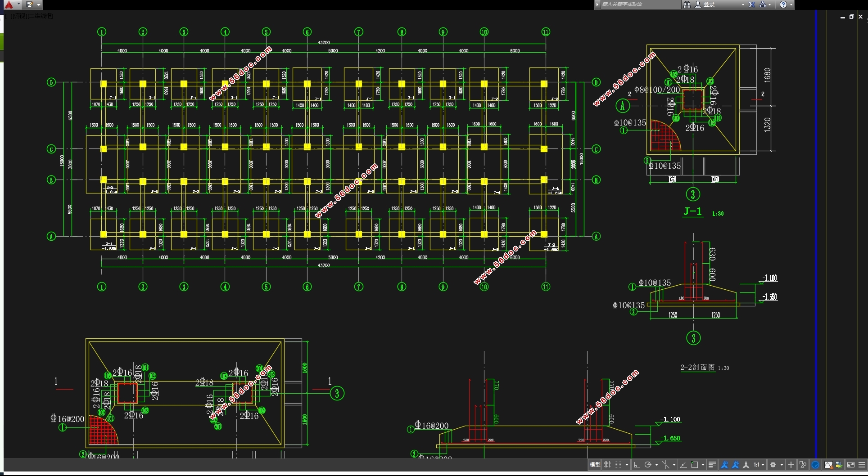The width and height of the screenshot is (868, 476).
Task: Open the Autodesk Exchange Apps X icon
Action: pyautogui.click(x=752, y=4)
